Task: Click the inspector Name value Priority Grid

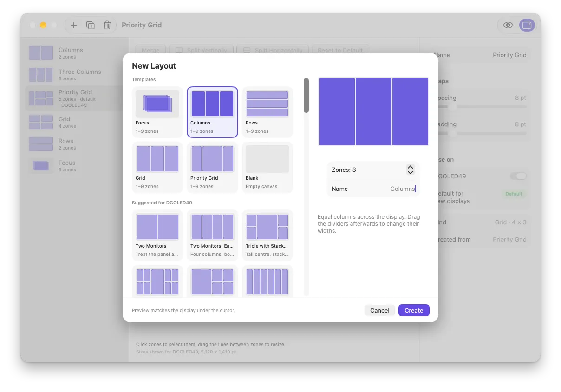Action: coord(509,55)
